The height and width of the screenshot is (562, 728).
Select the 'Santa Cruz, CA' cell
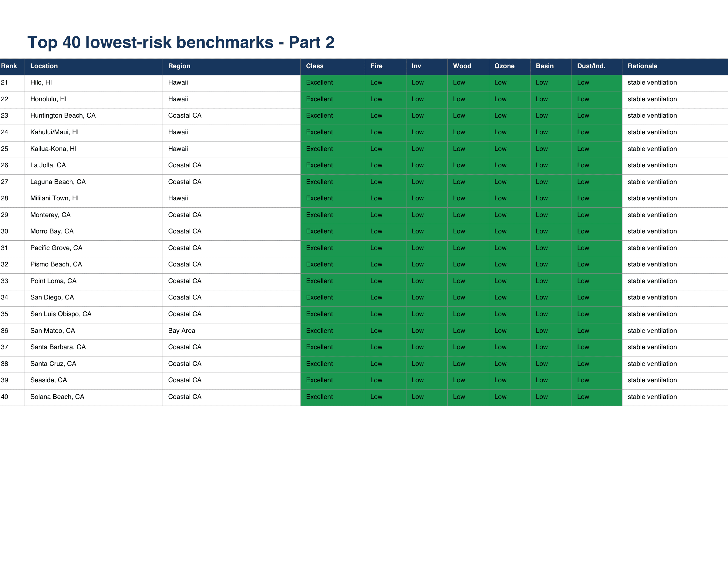pos(94,364)
